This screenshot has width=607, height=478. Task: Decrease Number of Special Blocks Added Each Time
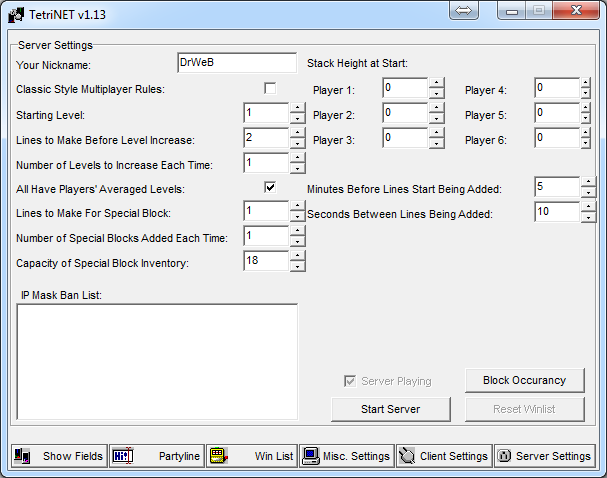[297, 242]
